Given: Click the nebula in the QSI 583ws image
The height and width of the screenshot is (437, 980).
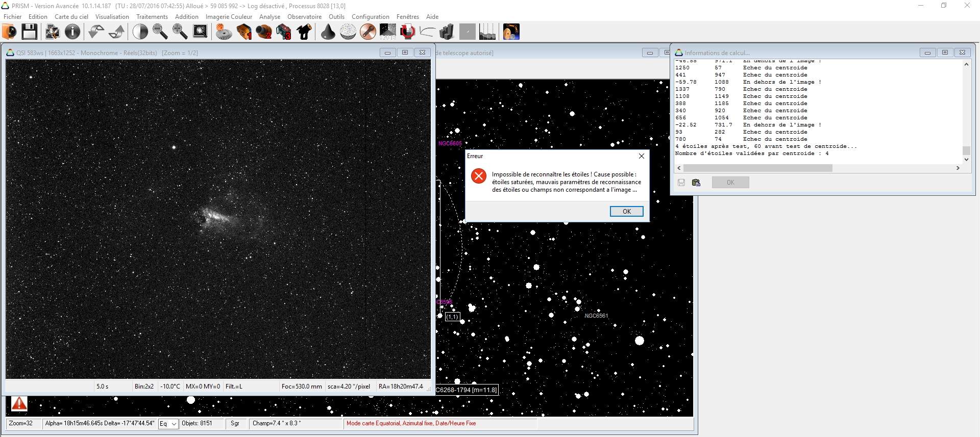Looking at the screenshot, I should pyautogui.click(x=219, y=217).
